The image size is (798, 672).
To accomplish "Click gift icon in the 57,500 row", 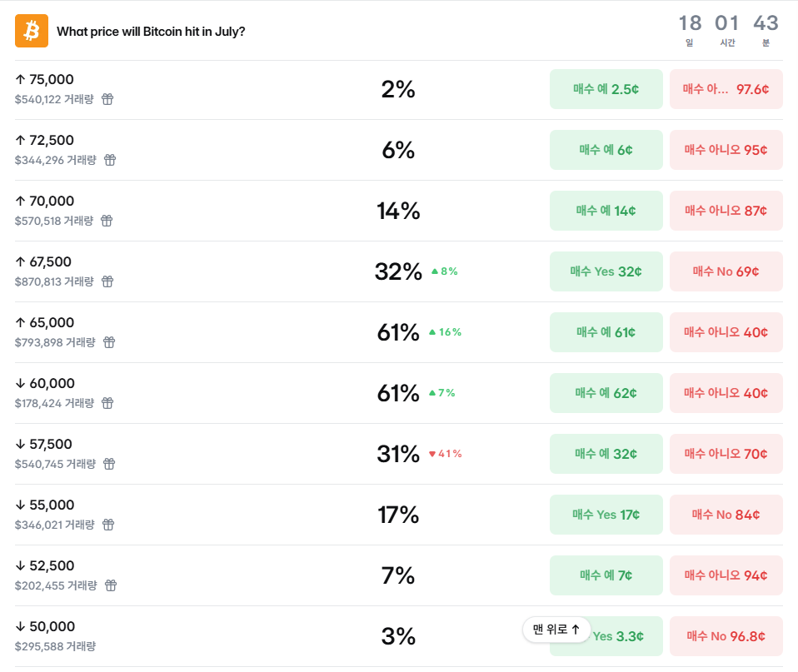I will click(x=109, y=464).
